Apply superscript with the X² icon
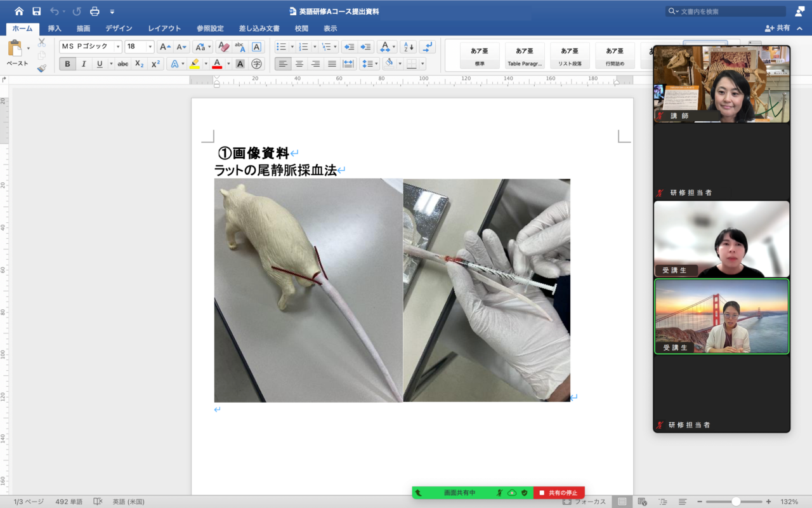 click(155, 63)
